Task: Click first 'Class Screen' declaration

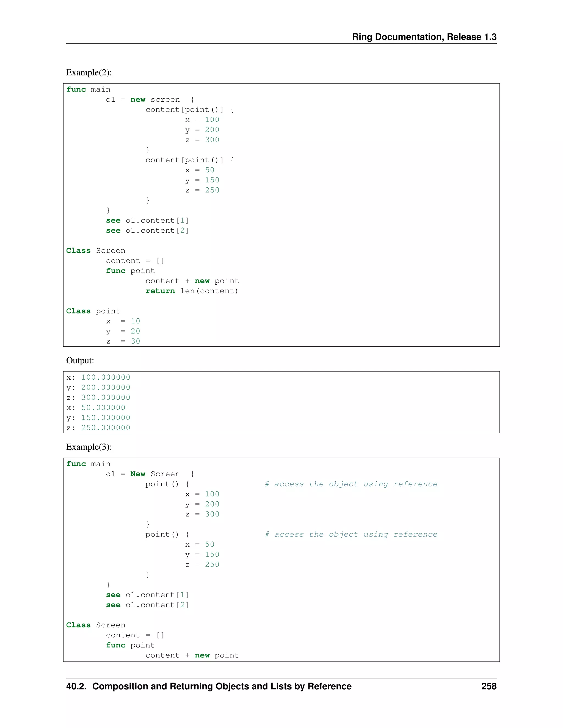Action: (x=96, y=251)
